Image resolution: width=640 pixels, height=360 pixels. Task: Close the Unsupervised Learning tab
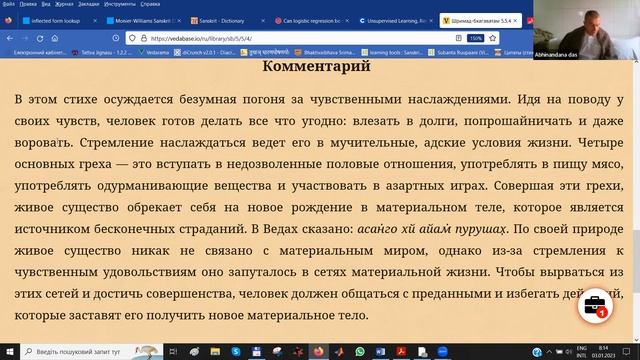[431, 21]
